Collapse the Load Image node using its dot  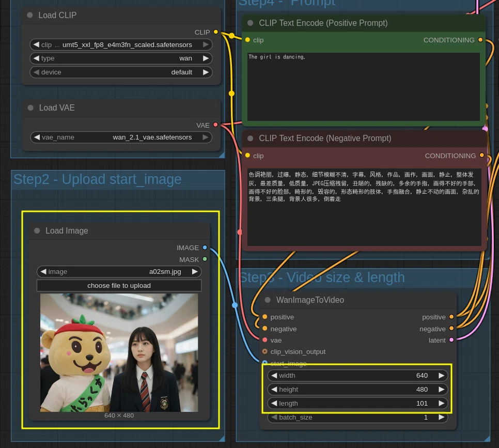click(37, 230)
